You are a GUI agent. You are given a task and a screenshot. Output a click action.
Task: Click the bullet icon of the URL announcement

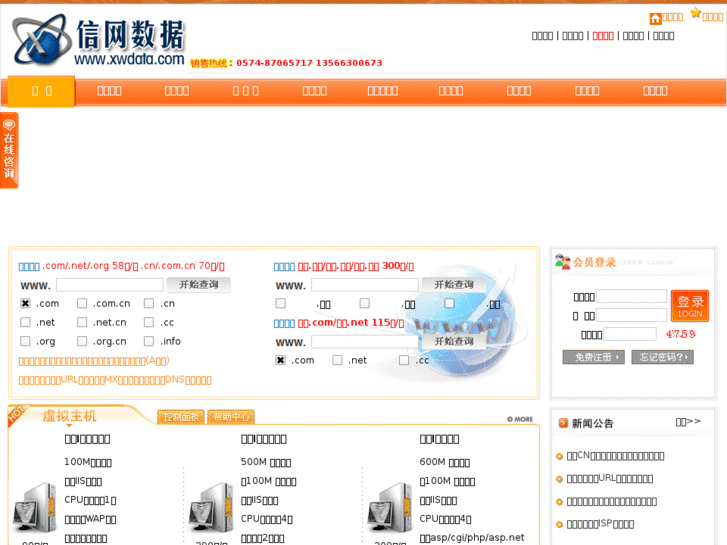(559, 479)
